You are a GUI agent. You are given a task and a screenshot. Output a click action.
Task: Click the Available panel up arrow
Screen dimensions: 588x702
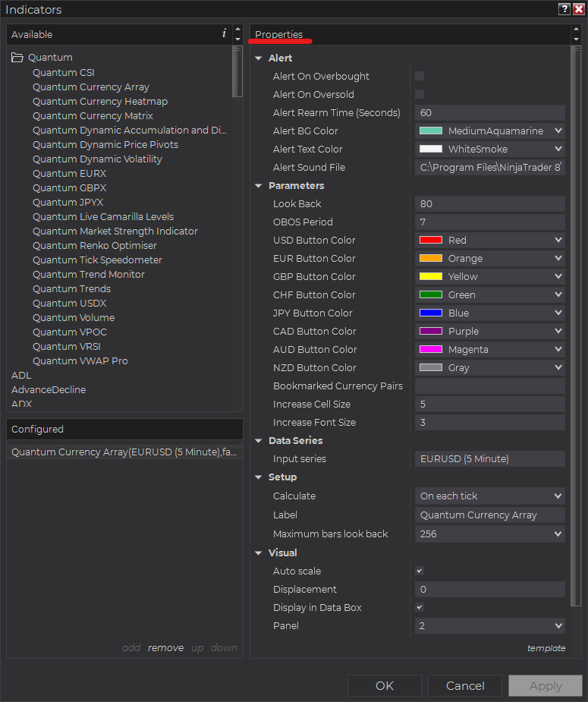click(x=237, y=30)
